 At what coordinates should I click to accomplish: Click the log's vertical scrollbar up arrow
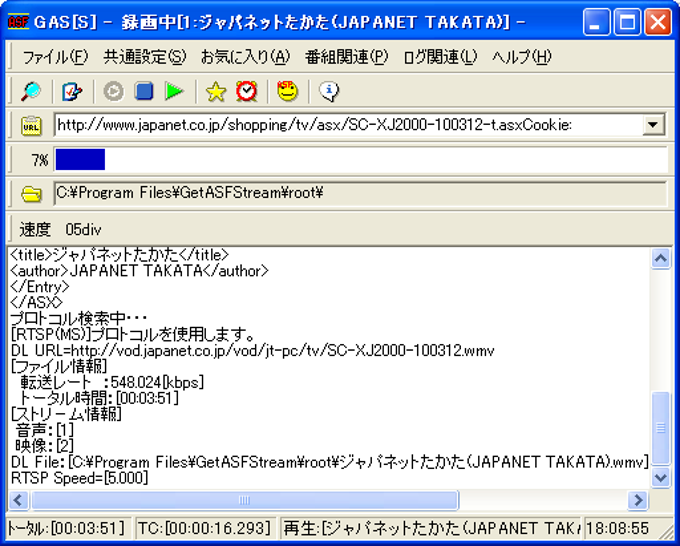click(660, 258)
